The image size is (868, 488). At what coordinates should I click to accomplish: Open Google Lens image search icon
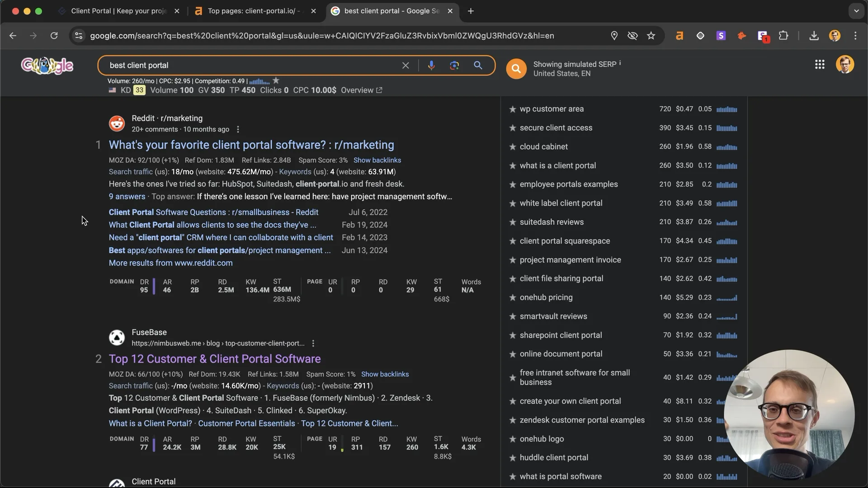coord(454,66)
